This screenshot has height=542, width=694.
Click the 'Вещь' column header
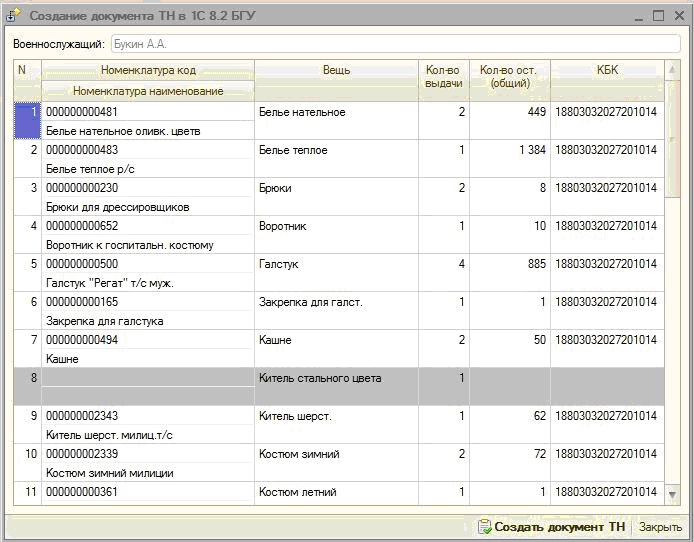coord(336,70)
